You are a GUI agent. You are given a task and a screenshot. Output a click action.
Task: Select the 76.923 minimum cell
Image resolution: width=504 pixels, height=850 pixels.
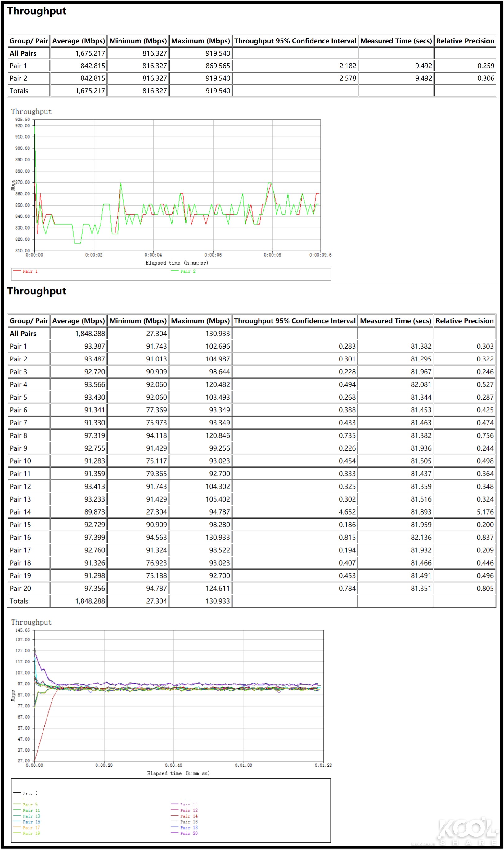pos(156,563)
